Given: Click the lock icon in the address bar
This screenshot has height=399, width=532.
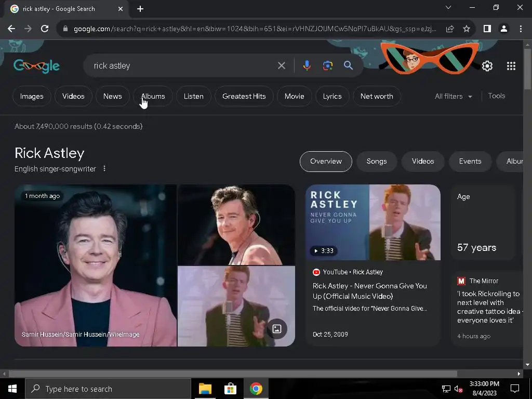Looking at the screenshot, I should 65,29.
